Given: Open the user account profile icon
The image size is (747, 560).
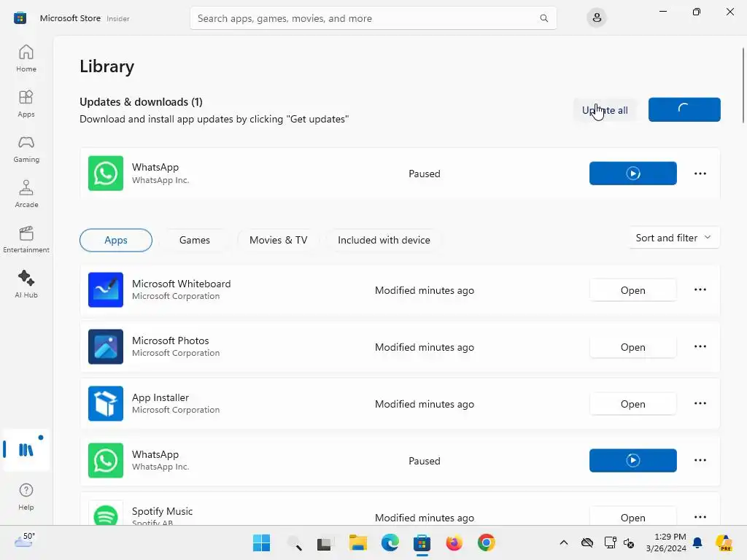Looking at the screenshot, I should pyautogui.click(x=597, y=18).
